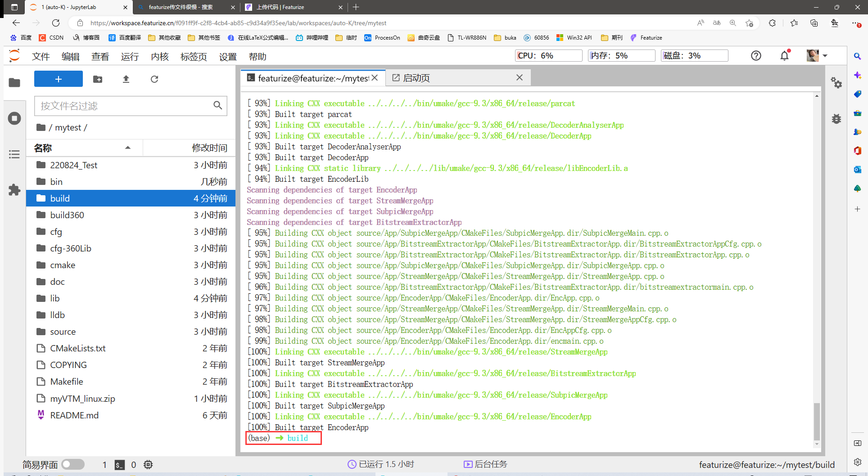Screen dimensions: 868x476
Task: Open the 帮助 menu
Action: [x=258, y=56]
